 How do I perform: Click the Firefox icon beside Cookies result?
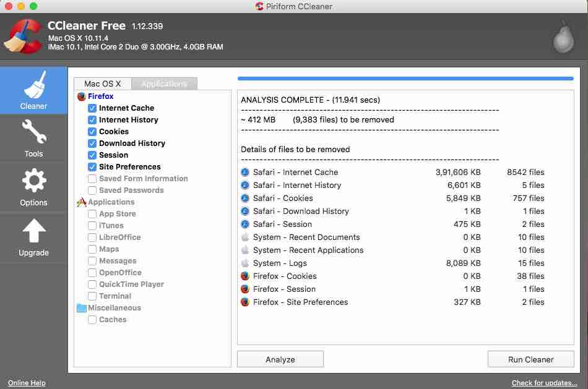pos(245,276)
